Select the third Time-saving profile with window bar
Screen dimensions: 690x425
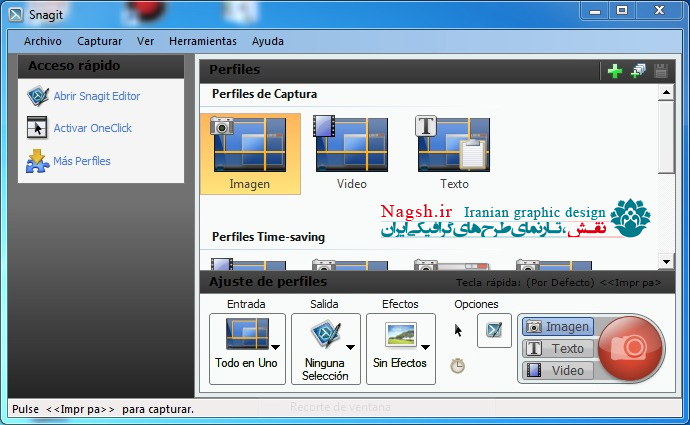coord(452,264)
